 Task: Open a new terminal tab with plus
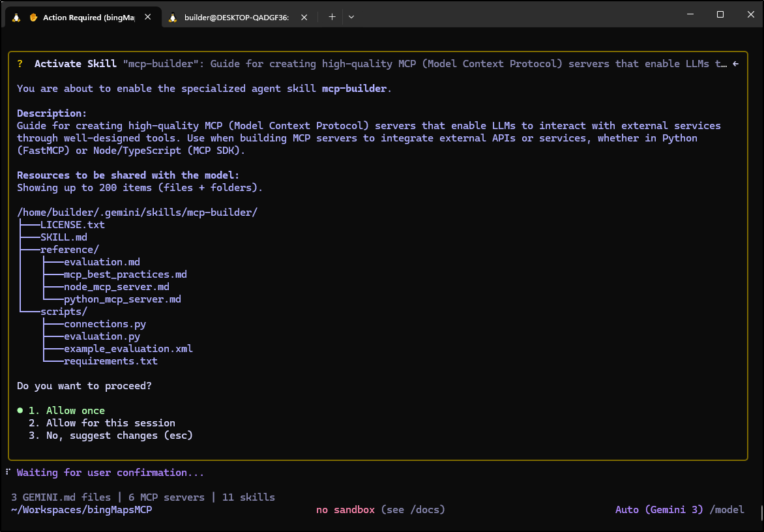pyautogui.click(x=332, y=17)
